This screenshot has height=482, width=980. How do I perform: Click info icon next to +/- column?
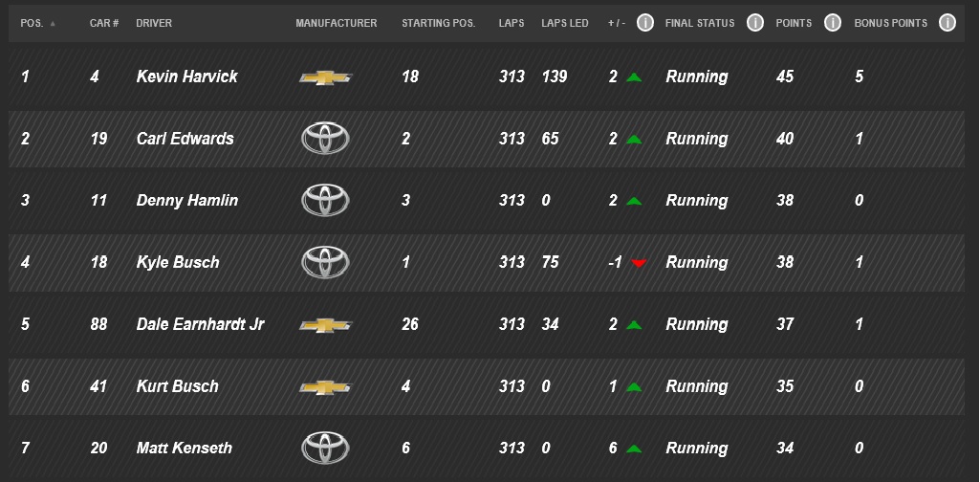pyautogui.click(x=645, y=23)
